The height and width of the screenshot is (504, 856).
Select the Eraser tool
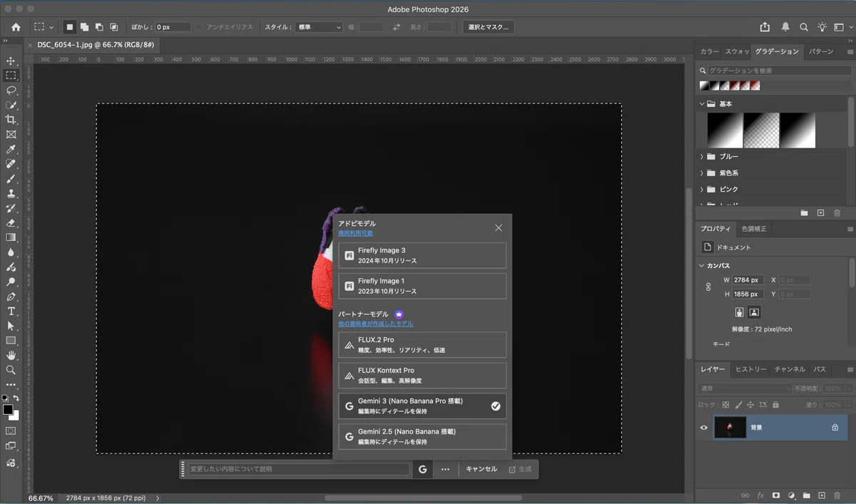pos(11,222)
